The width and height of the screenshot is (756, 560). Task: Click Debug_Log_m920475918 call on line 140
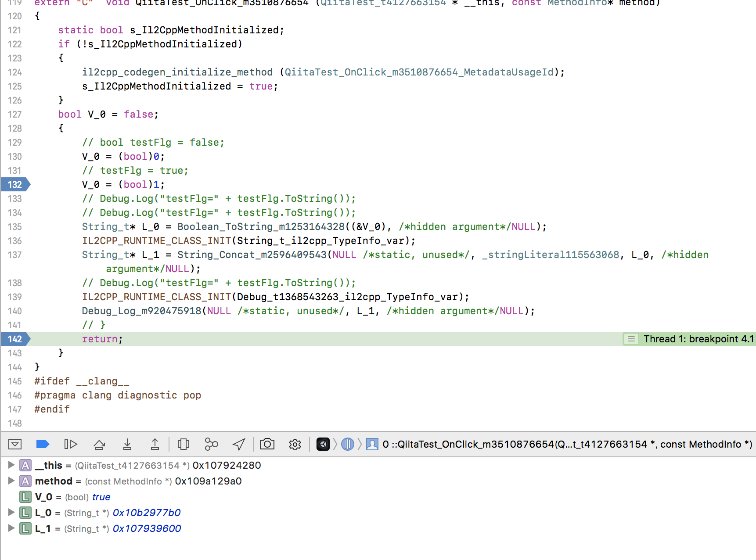141,311
